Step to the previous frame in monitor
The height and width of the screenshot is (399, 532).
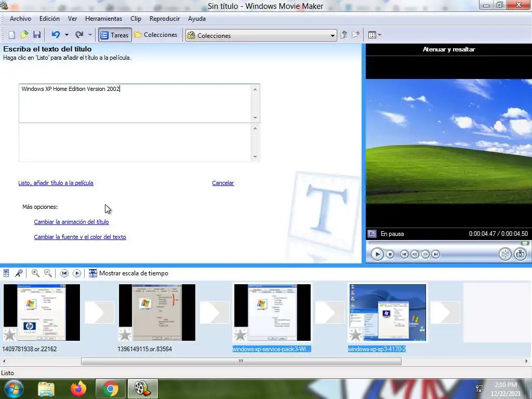pos(415,254)
